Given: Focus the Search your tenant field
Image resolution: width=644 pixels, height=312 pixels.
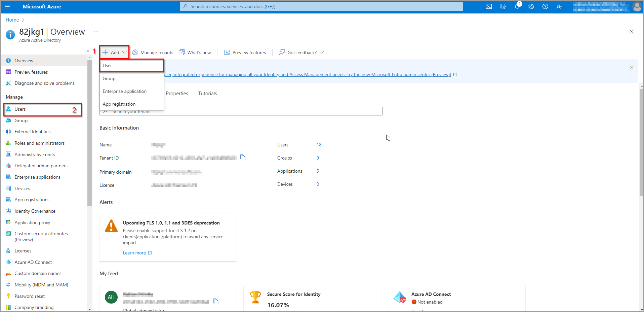Looking at the screenshot, I should pyautogui.click(x=241, y=111).
